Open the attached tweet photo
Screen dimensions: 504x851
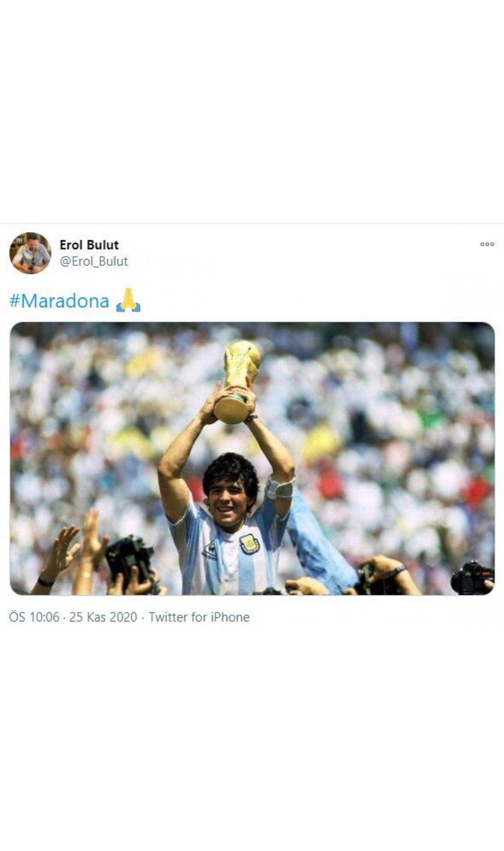(252, 458)
